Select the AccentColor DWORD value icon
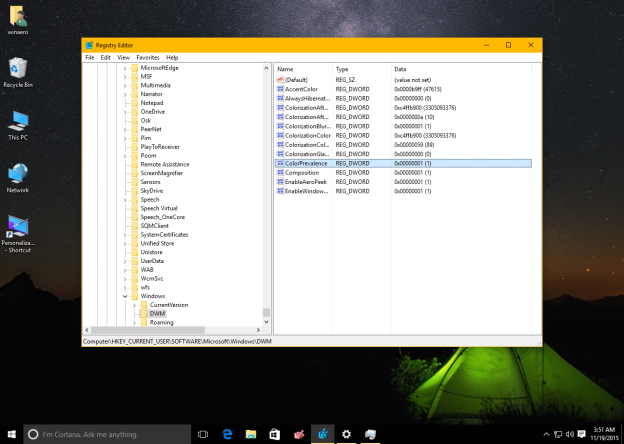Viewport: 624px width, 444px height. 279,88
